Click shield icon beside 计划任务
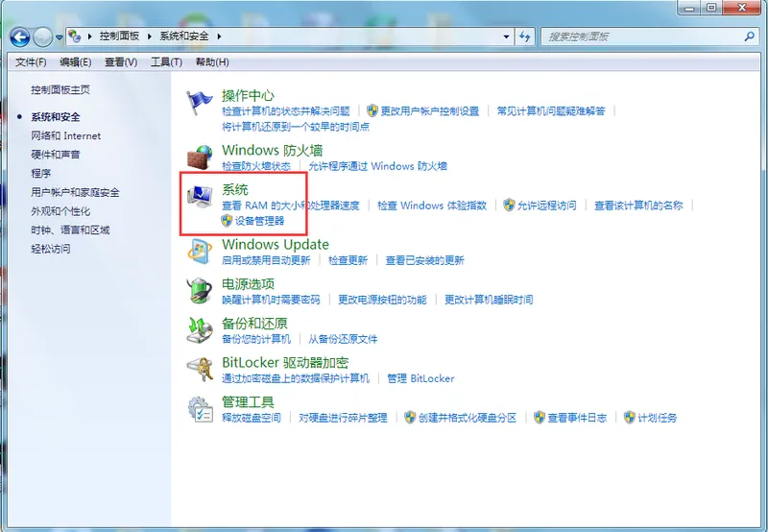768x532 pixels. [630, 418]
